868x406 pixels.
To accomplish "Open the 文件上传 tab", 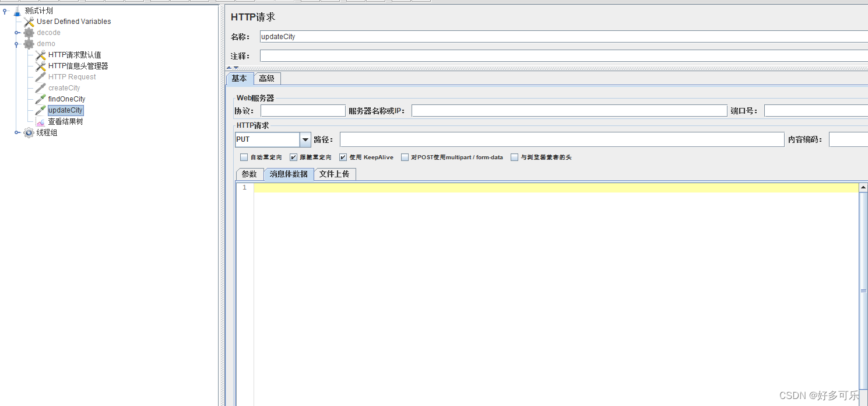I will (335, 174).
